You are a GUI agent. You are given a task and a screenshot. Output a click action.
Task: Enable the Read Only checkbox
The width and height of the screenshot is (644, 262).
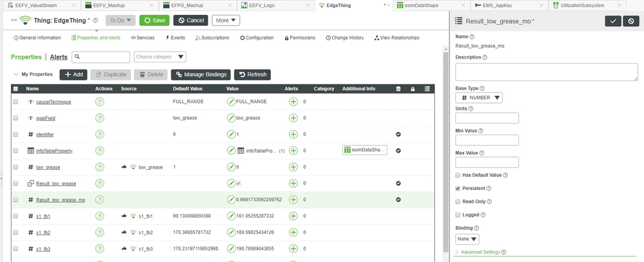[x=458, y=201]
